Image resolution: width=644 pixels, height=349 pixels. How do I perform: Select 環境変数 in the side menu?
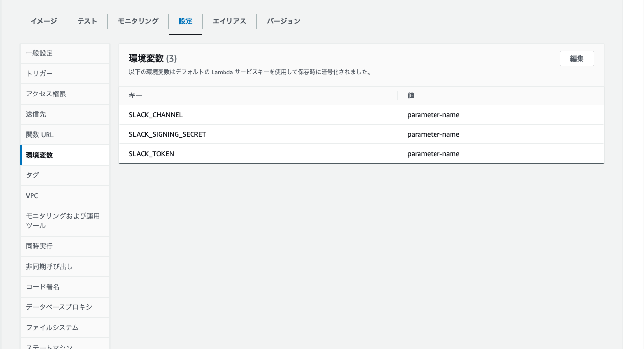(65, 155)
